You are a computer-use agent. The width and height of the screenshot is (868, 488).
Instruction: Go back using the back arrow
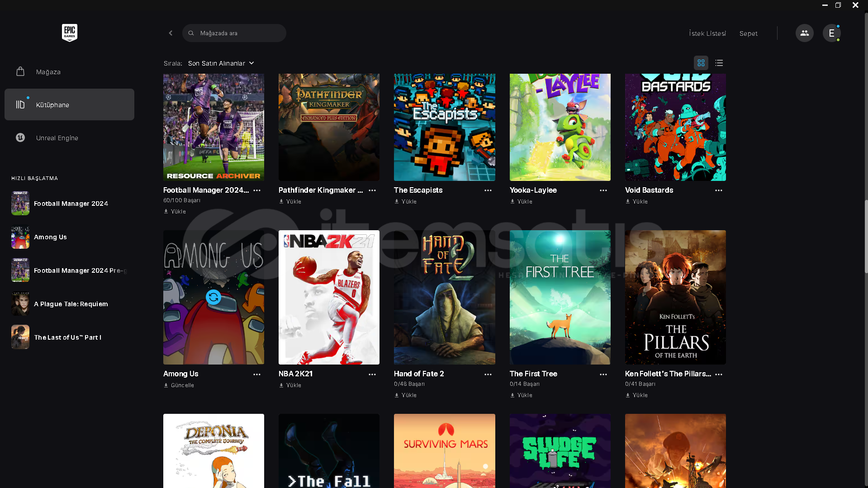171,33
